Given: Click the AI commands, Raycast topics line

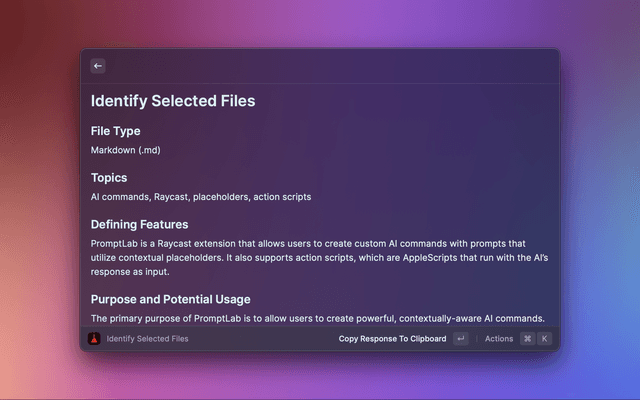Looking at the screenshot, I should point(201,197).
